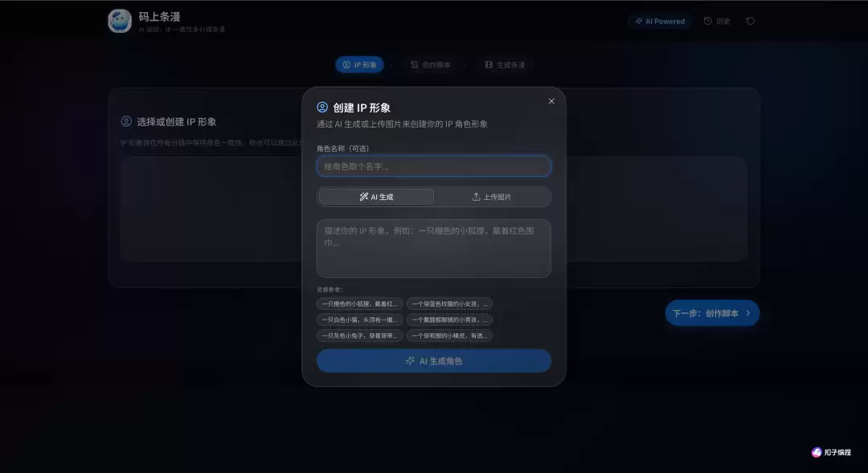868x473 pixels.
Task: Click the 角色名称 name input field
Action: [x=433, y=166]
